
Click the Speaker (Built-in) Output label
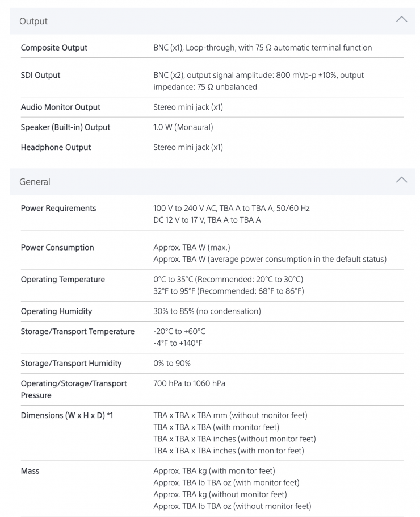pos(65,127)
